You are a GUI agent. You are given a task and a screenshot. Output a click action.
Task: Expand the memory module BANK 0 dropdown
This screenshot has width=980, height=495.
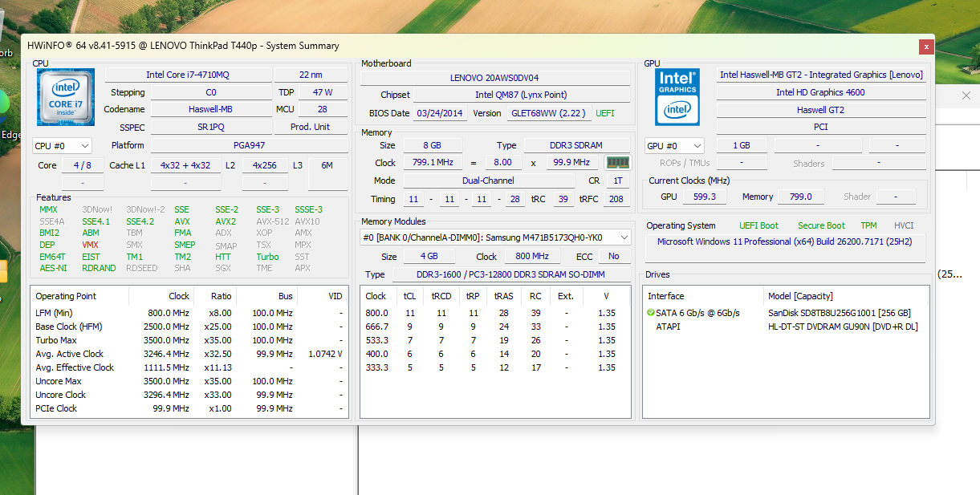(495, 237)
